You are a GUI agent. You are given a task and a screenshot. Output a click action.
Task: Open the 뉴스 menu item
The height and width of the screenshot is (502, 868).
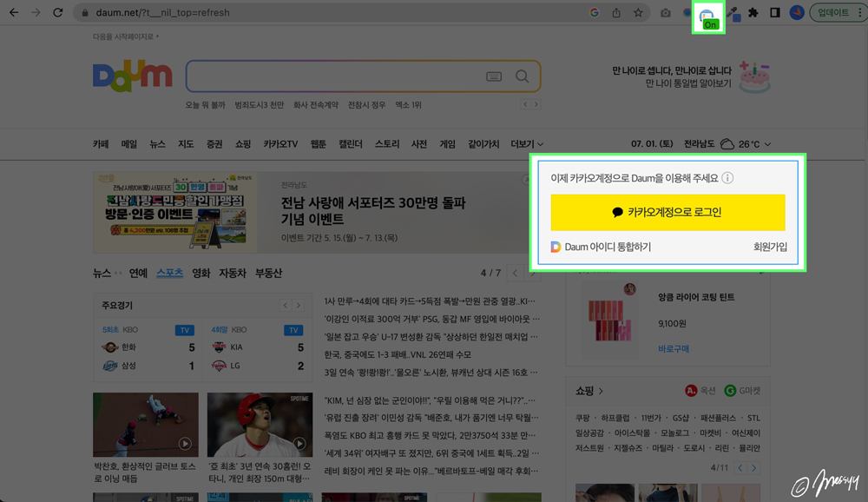(x=157, y=144)
